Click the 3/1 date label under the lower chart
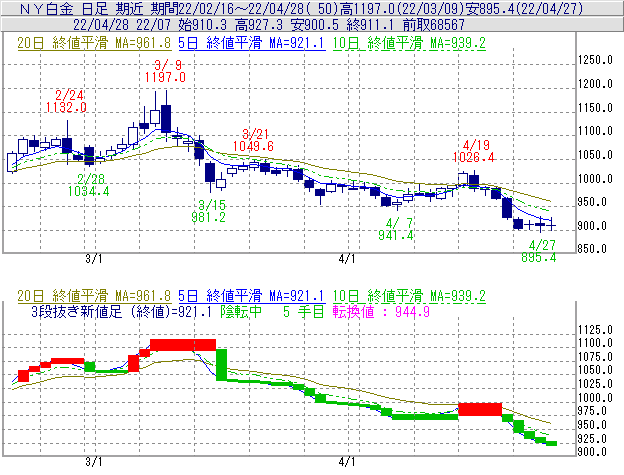This screenshot has width=624, height=475. (93, 462)
